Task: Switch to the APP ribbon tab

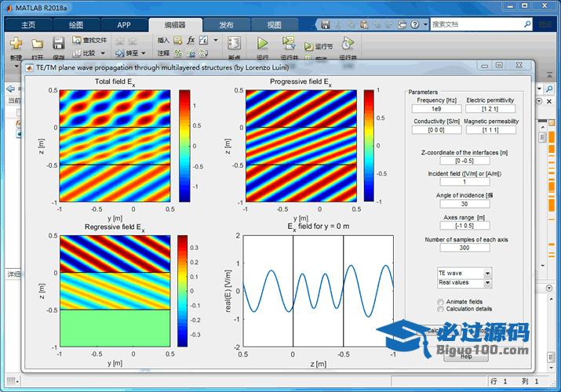Action: [124, 24]
